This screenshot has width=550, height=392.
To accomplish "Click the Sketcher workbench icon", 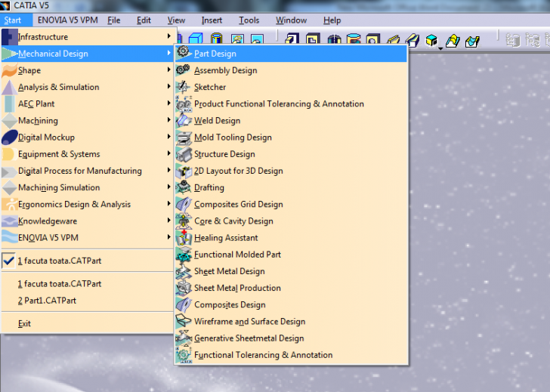I will click(184, 87).
